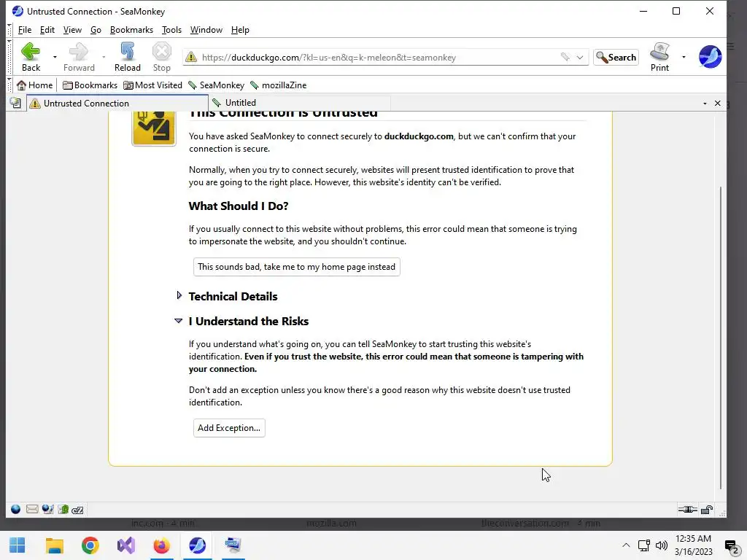
Task: Click the Stop loading button
Action: pyautogui.click(x=161, y=57)
